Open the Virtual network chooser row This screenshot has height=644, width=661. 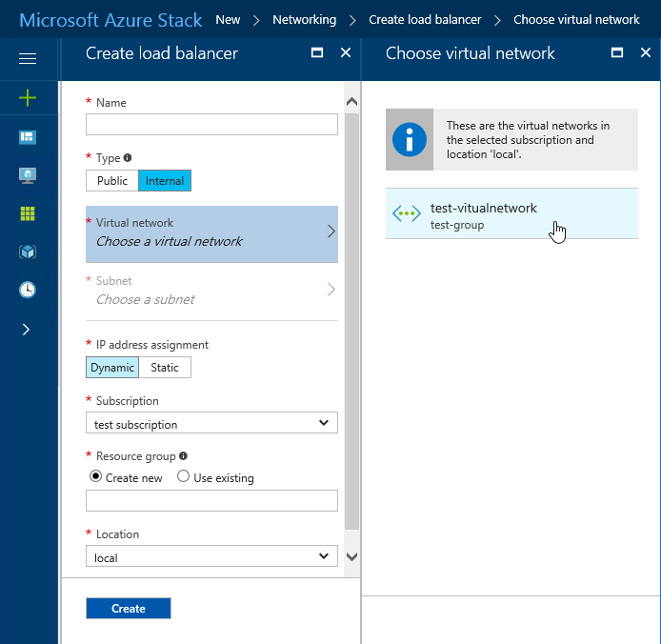coord(211,234)
